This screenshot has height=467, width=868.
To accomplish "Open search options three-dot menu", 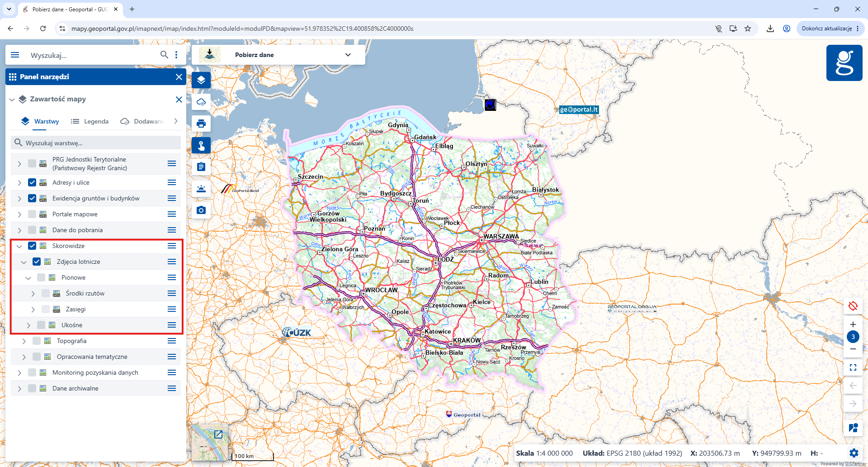I will pos(176,55).
